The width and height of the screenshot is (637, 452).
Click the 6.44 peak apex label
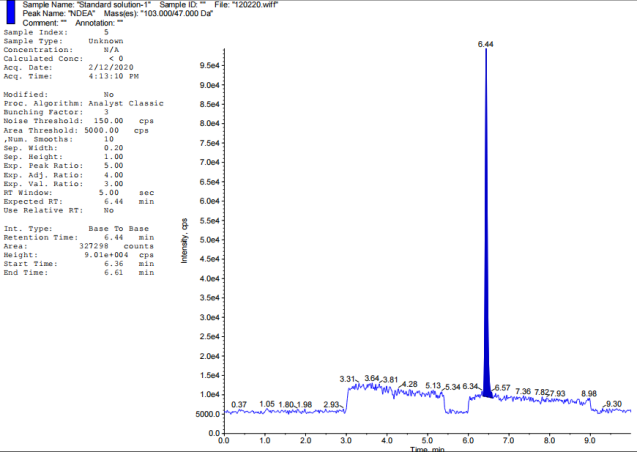click(486, 45)
